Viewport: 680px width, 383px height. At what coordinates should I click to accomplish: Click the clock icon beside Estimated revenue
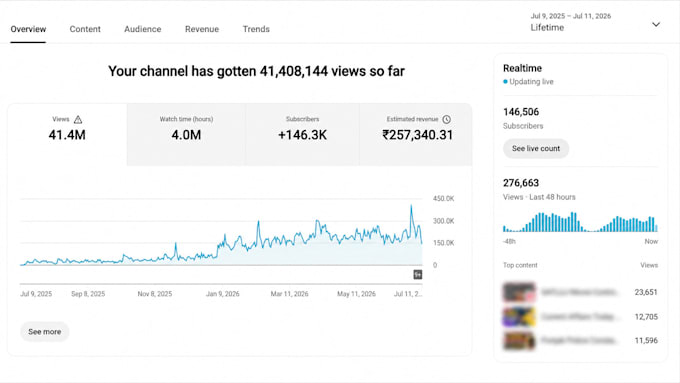click(x=446, y=119)
